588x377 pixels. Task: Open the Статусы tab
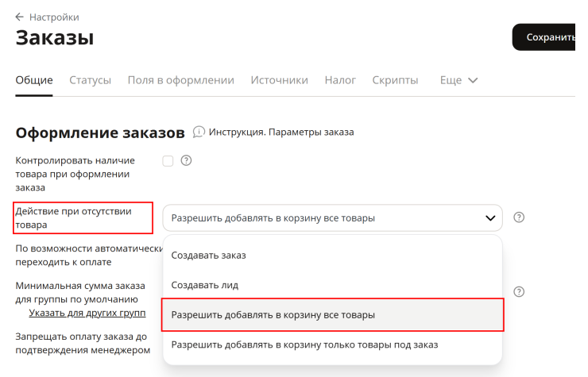tap(91, 80)
